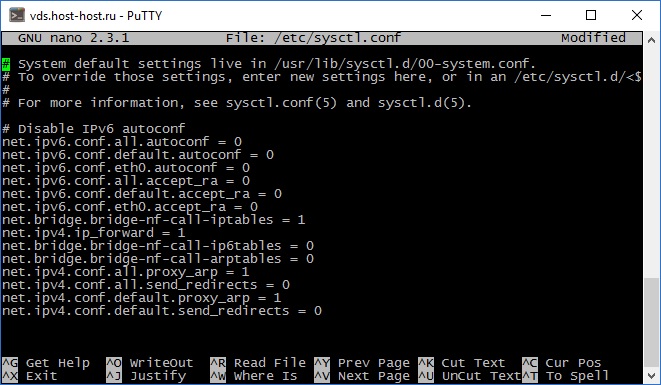Maximize the PuTTY window

click(591, 16)
